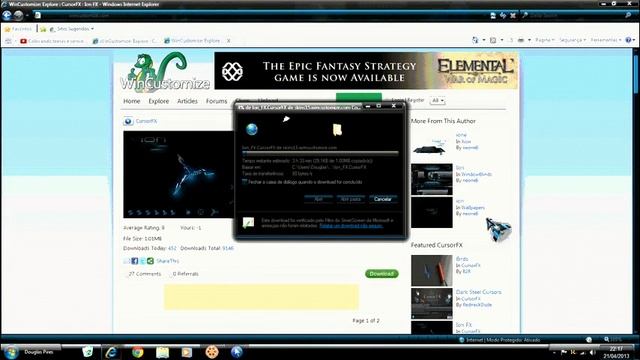Click the globe icon in download dialog
This screenshot has height=360, width=640.
(252, 129)
